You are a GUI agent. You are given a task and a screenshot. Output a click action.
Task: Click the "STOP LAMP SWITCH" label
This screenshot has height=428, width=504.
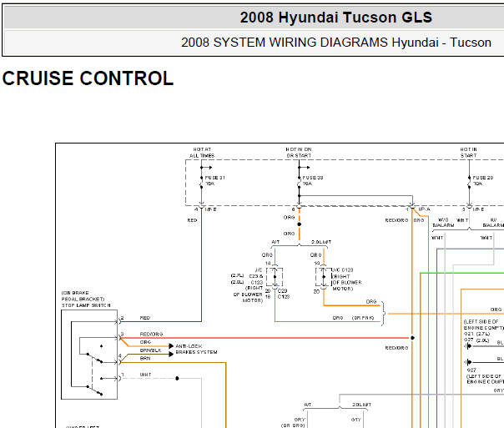[86, 305]
